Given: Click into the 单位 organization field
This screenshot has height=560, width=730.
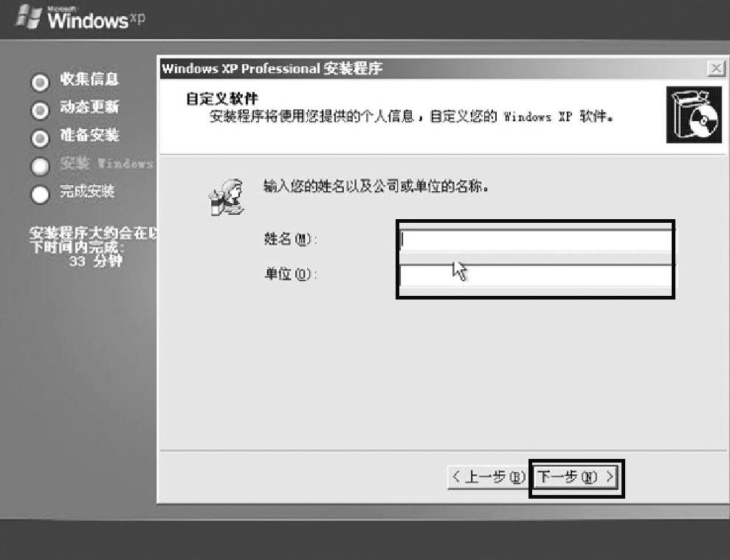Looking at the screenshot, I should point(535,276).
